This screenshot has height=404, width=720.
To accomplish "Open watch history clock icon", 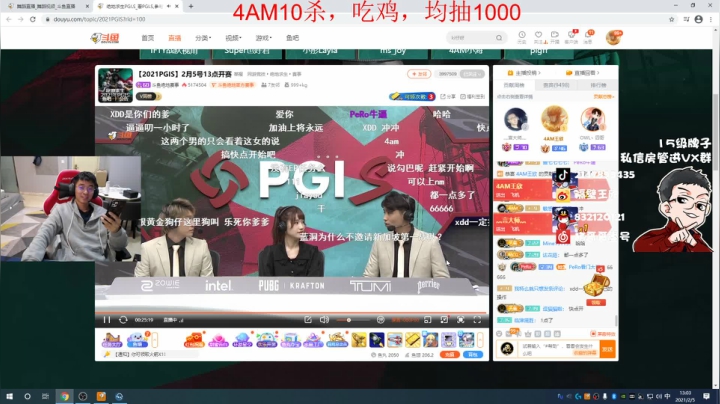I will [522, 37].
